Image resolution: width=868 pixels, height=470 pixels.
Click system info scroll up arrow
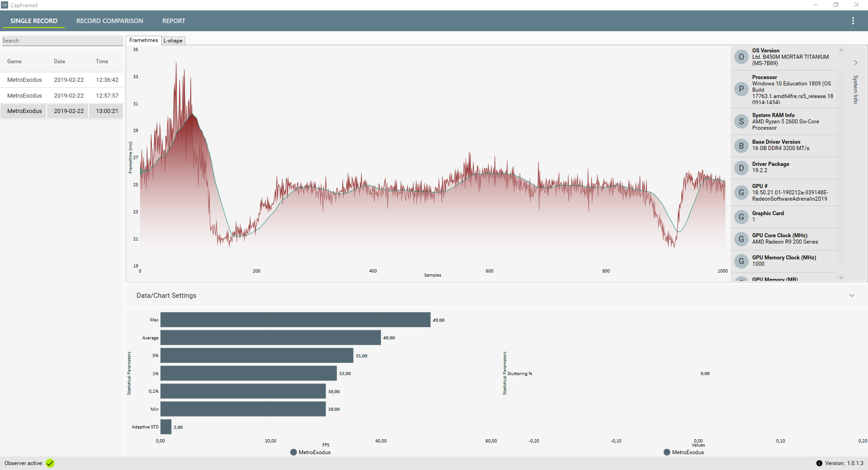pyautogui.click(x=841, y=50)
